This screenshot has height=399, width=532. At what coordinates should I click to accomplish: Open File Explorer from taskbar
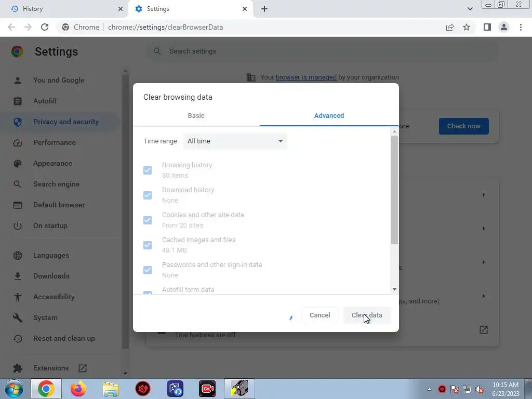[111, 389]
